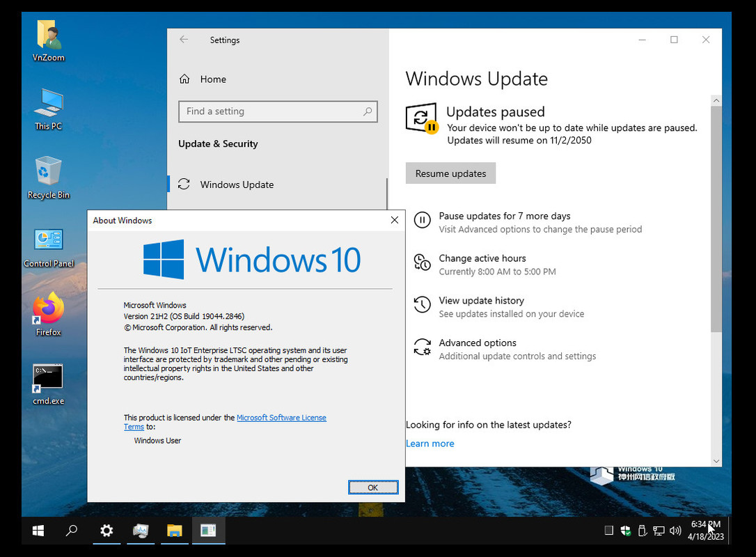Maximize the Settings window
This screenshot has width=756, height=557.
[x=674, y=40]
